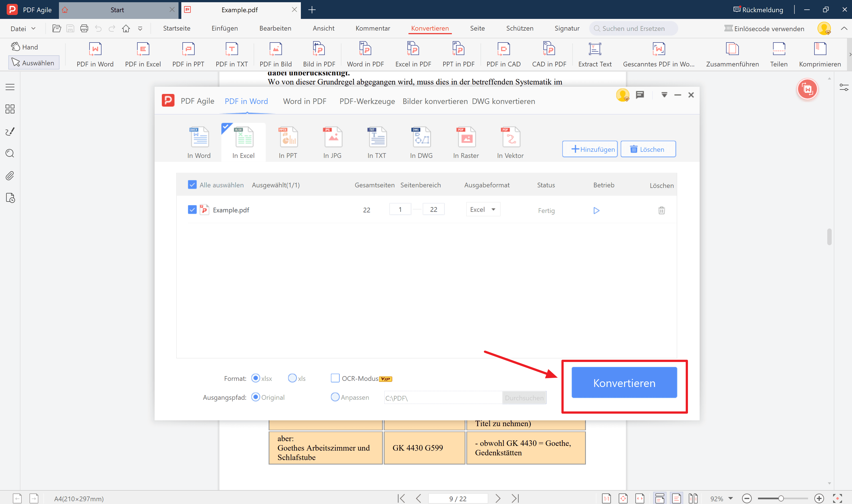Image resolution: width=852 pixels, height=504 pixels.
Task: Click the PDF in Word ribbon icon
Action: (x=95, y=54)
